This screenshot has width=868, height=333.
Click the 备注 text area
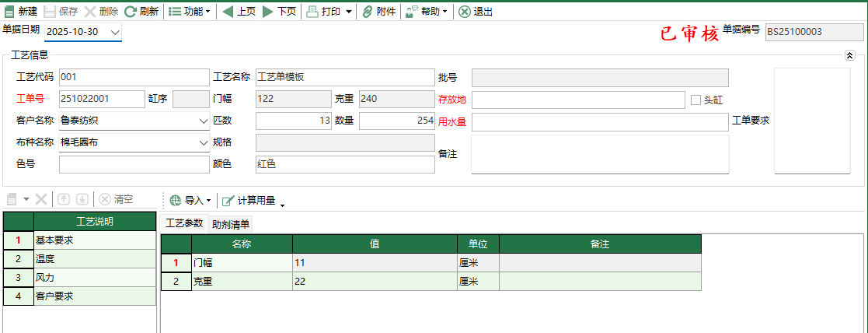coord(600,154)
